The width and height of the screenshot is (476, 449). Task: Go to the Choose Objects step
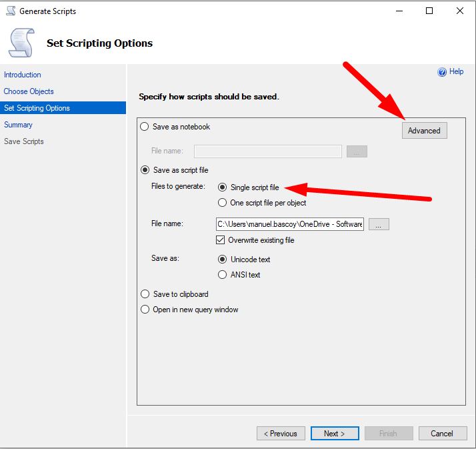click(x=29, y=91)
